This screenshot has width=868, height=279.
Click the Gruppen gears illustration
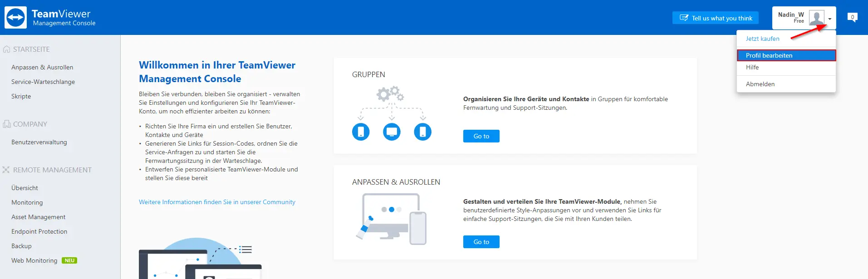point(390,94)
